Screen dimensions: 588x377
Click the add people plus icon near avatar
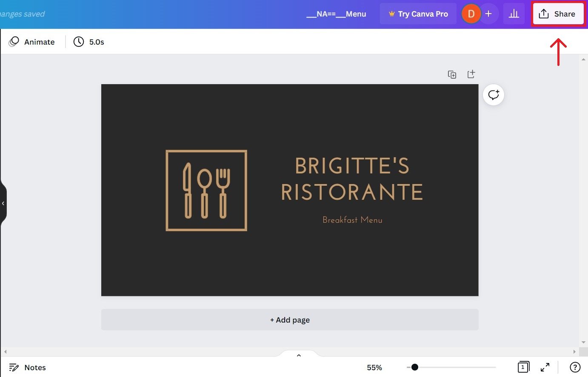point(488,13)
